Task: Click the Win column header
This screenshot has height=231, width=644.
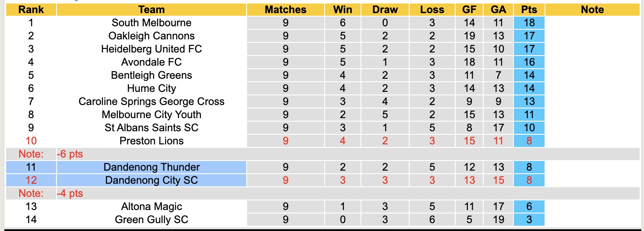Action: coord(343,10)
